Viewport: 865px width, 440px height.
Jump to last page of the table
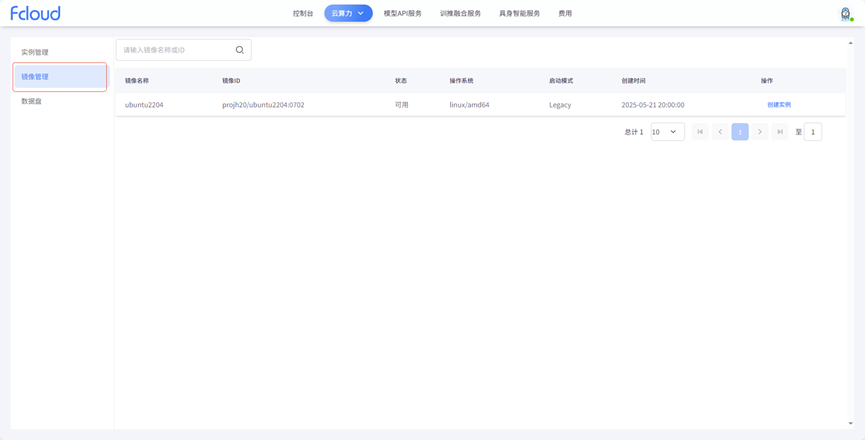click(x=780, y=132)
